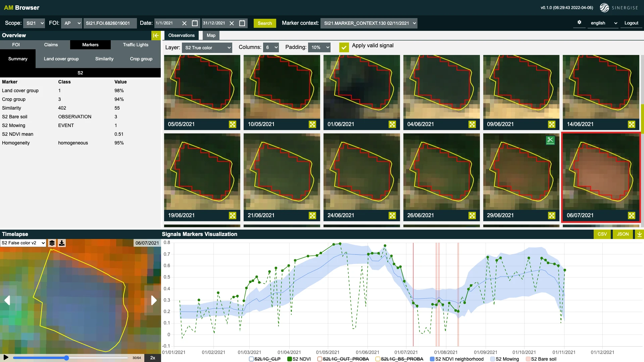The width and height of the screenshot is (644, 362).
Task: Click the timelapse frame slider handle
Action: [x=66, y=358]
